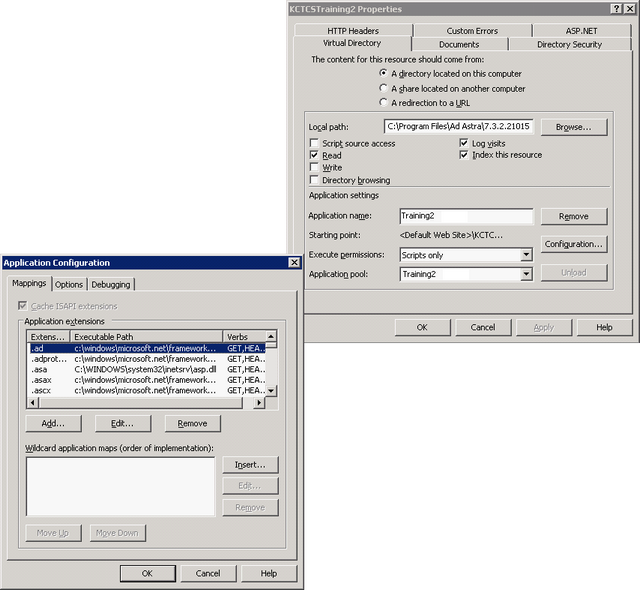This screenshot has height=590, width=640.
Task: Click the Application name text field
Action: (465, 216)
